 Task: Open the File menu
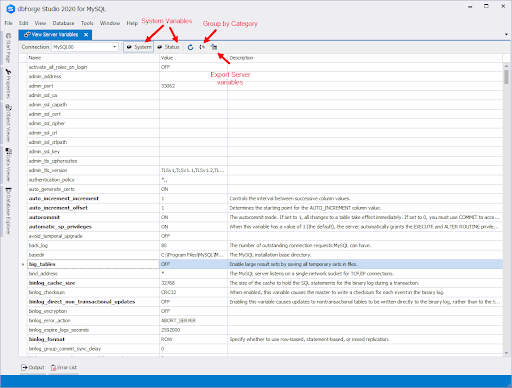pos(8,23)
